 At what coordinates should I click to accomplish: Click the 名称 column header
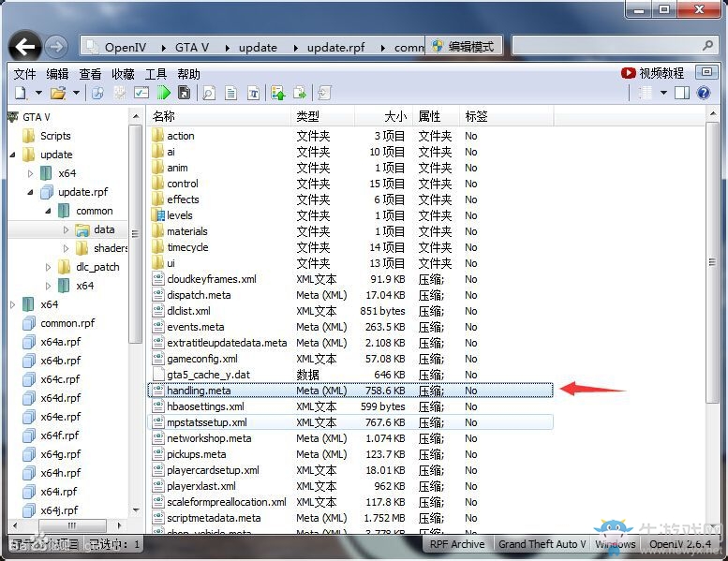click(165, 116)
